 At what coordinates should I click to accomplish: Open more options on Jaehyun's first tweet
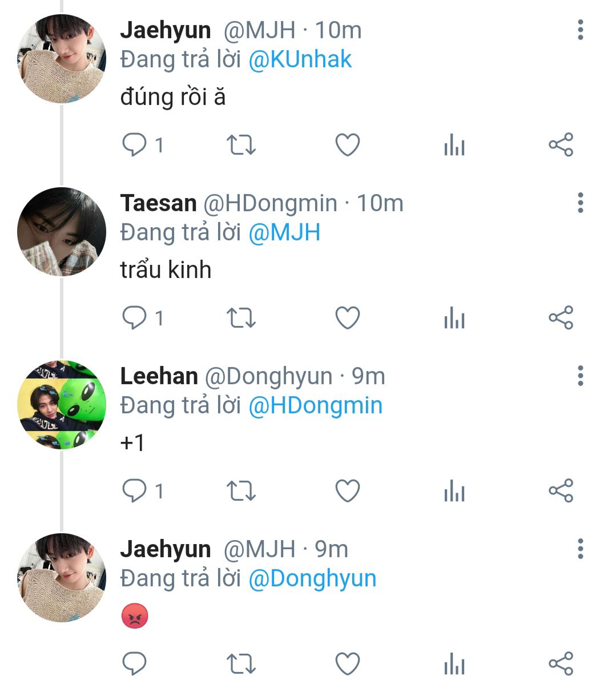580,30
